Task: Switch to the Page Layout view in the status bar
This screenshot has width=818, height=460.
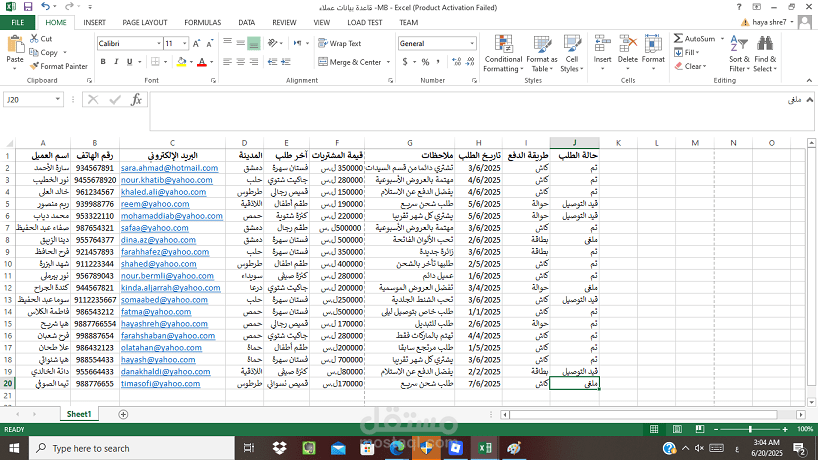Action: [677, 429]
